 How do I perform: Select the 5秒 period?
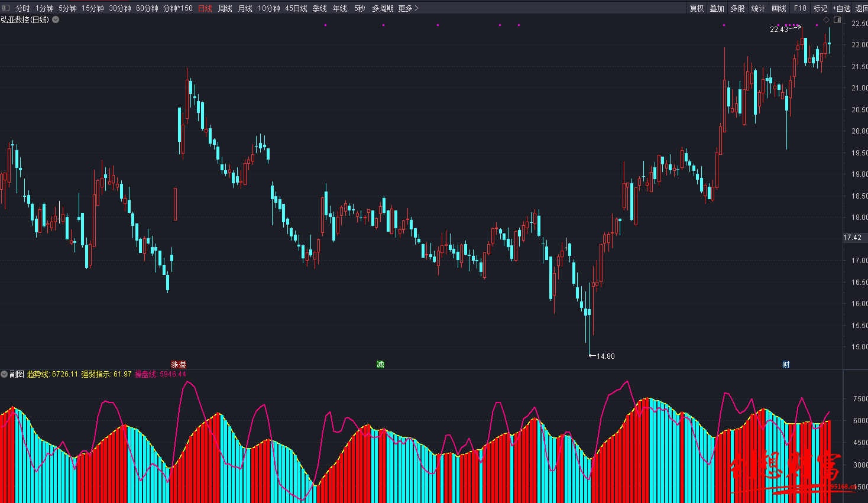pos(359,8)
